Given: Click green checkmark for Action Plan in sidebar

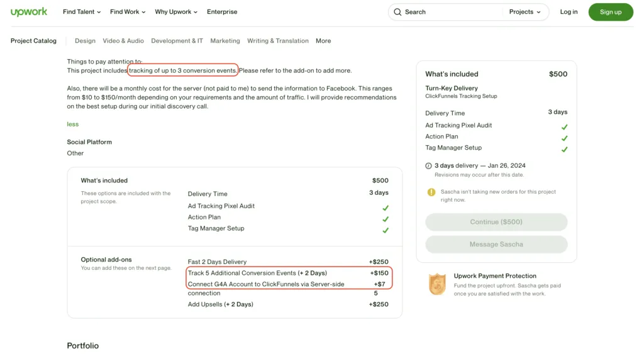Looking at the screenshot, I should (564, 138).
